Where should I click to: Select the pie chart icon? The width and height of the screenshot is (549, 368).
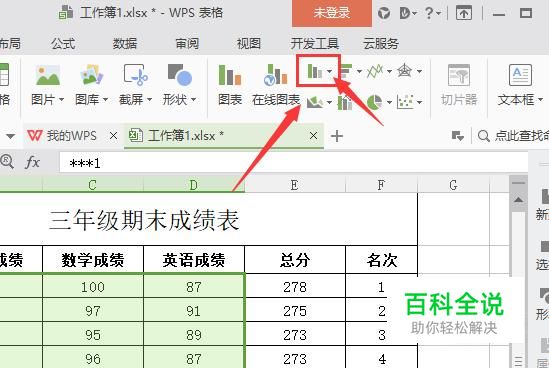(x=374, y=102)
